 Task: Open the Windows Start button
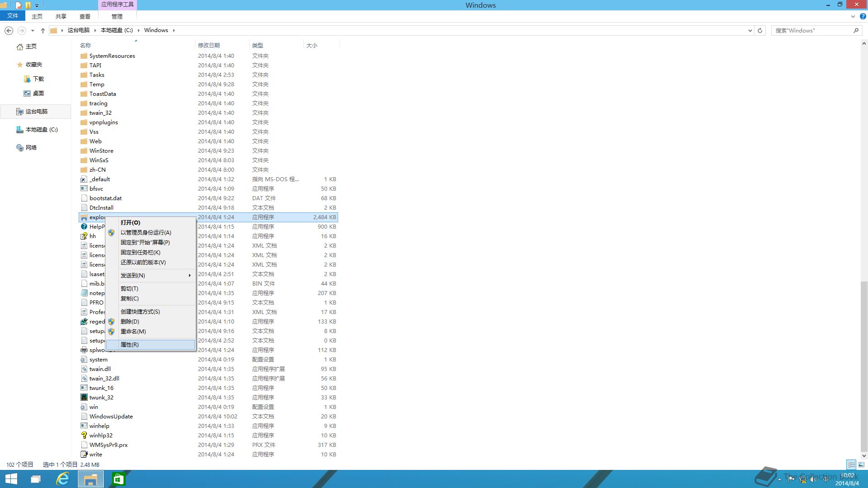click(x=11, y=479)
